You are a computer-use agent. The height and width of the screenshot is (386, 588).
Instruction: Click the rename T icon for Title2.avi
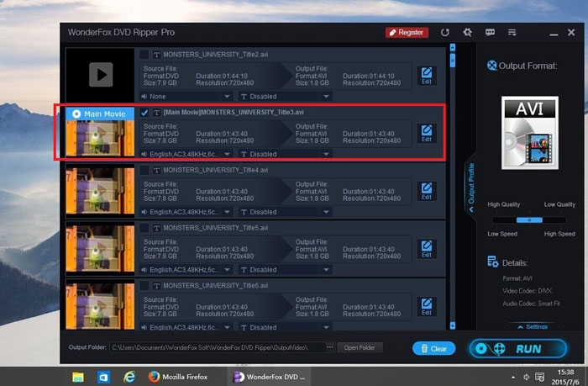coord(156,55)
